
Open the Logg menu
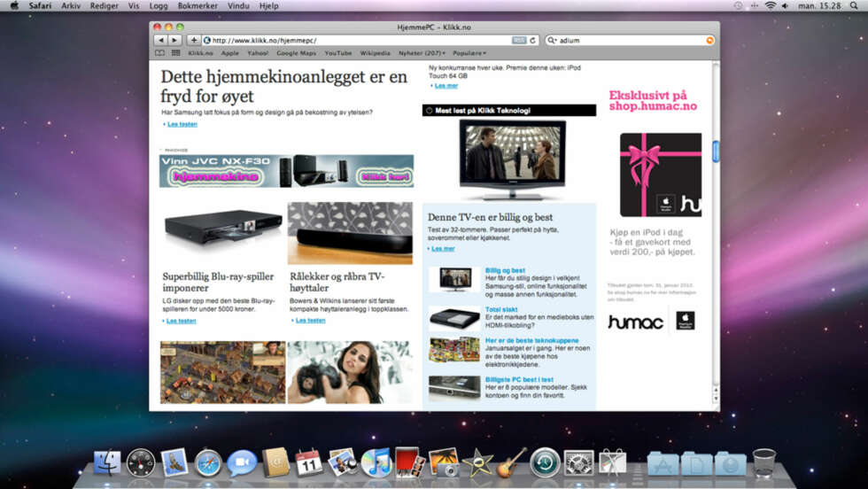159,5
